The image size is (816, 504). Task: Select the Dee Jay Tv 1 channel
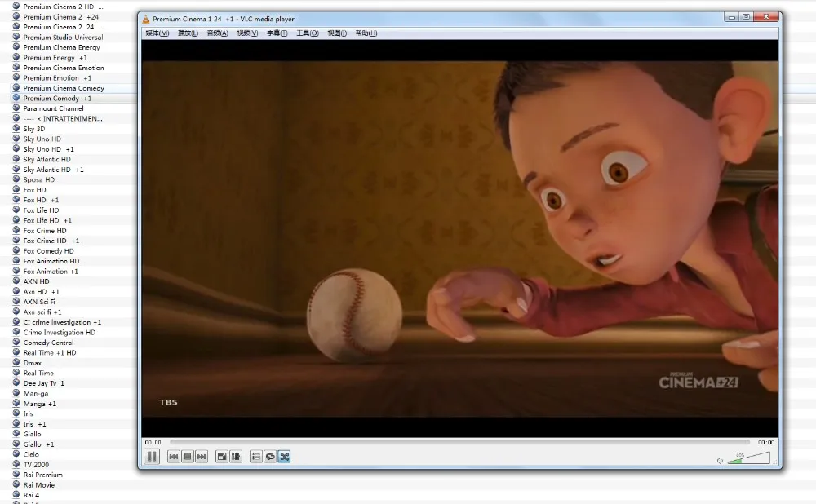tap(44, 383)
